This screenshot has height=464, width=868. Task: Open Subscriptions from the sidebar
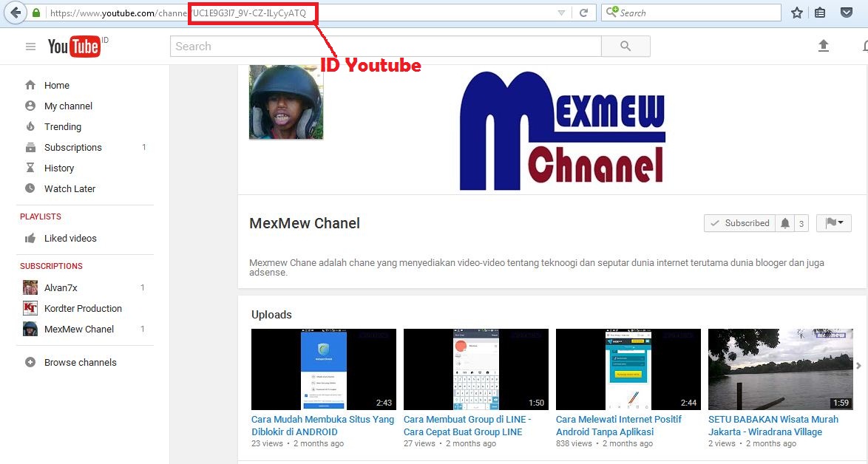tap(29, 147)
